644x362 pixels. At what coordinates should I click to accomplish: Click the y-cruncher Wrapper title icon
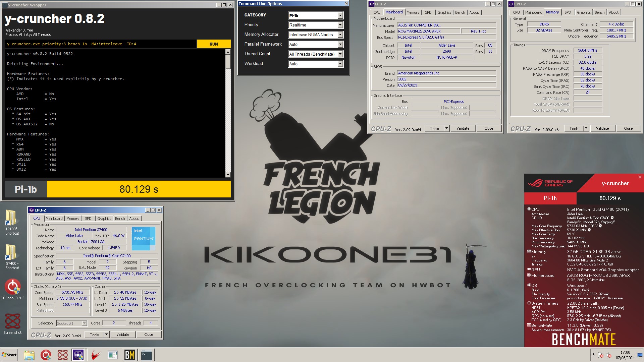pyautogui.click(x=5, y=5)
